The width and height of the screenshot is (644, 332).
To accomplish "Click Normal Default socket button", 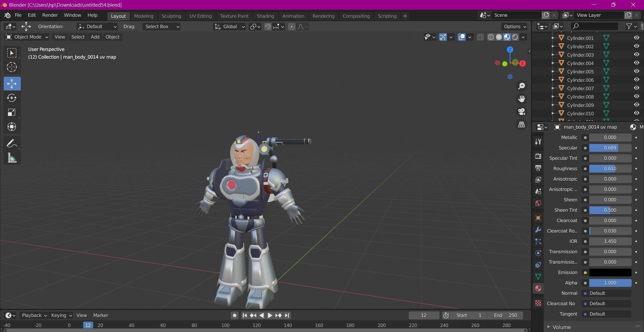I will point(607,293).
